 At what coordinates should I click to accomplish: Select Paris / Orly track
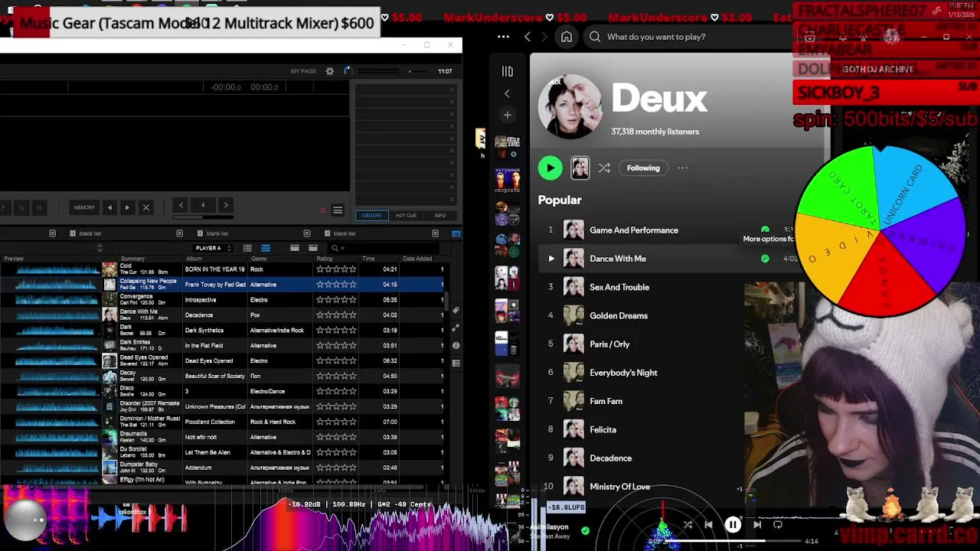pos(609,344)
